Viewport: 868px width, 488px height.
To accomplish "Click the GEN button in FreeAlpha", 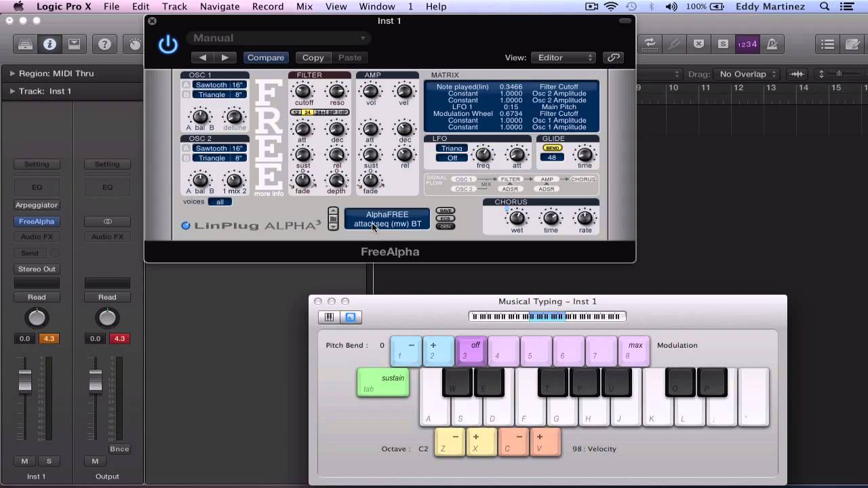I will [x=446, y=226].
